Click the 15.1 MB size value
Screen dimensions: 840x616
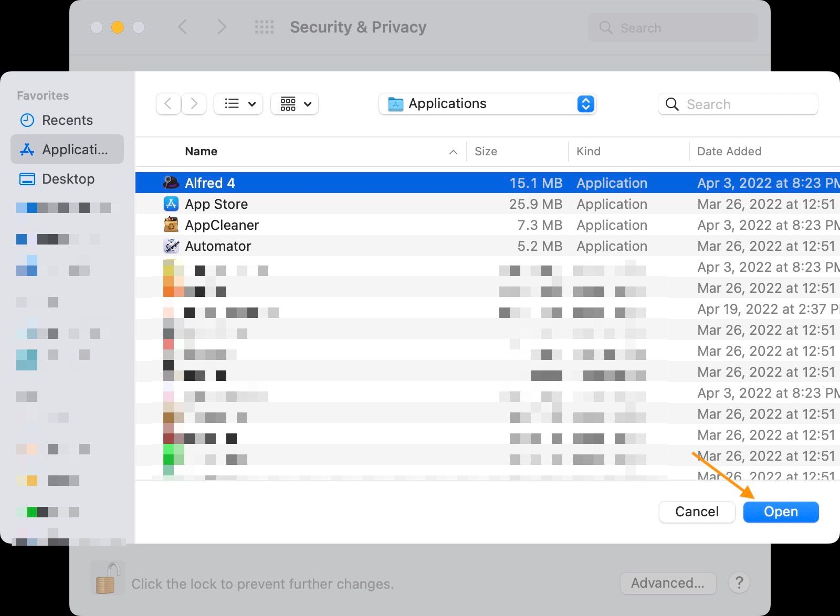[x=536, y=183]
